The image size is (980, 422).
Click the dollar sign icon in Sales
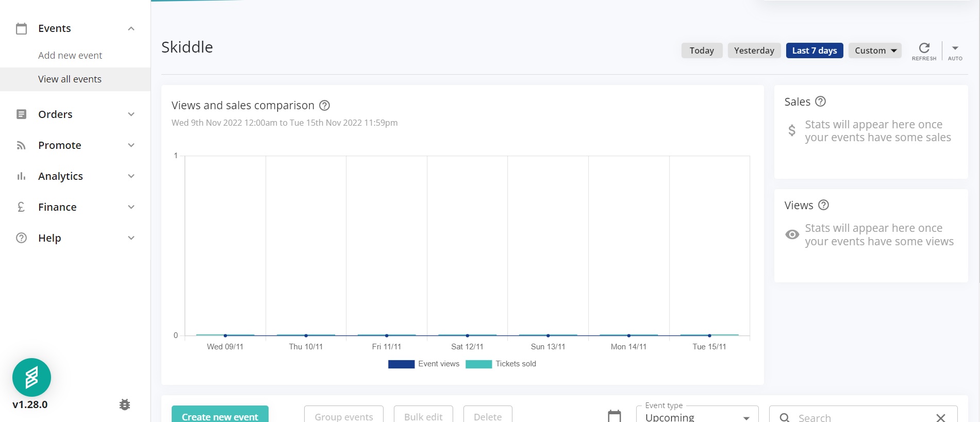pos(792,130)
